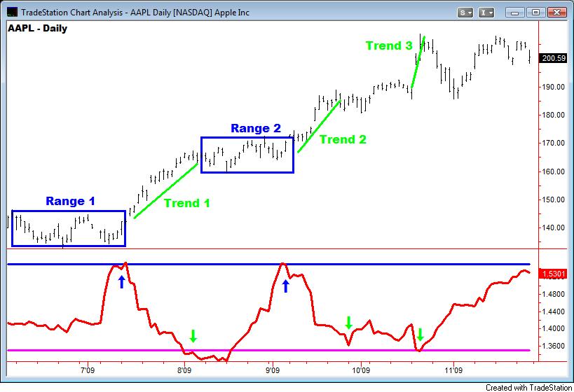Click the last price marker 200.59
This screenshot has height=392, width=574.
tap(554, 58)
